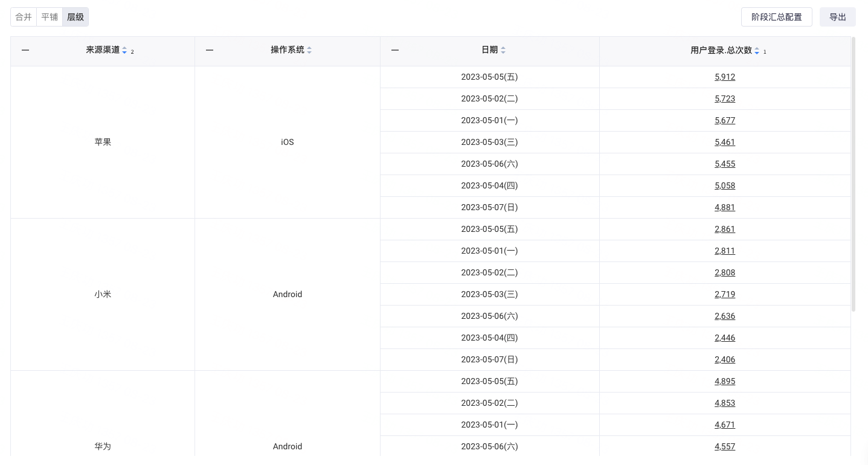The image size is (868, 465).
Task: Open the 2,406 login count link
Action: pyautogui.click(x=725, y=359)
